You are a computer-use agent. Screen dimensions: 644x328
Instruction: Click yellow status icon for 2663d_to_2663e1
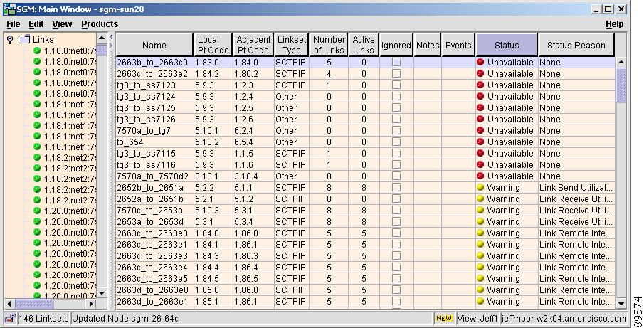coord(481,302)
